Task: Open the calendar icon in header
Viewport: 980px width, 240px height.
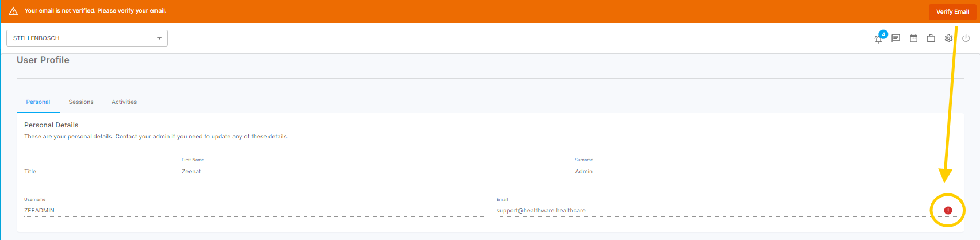Action: (913, 38)
